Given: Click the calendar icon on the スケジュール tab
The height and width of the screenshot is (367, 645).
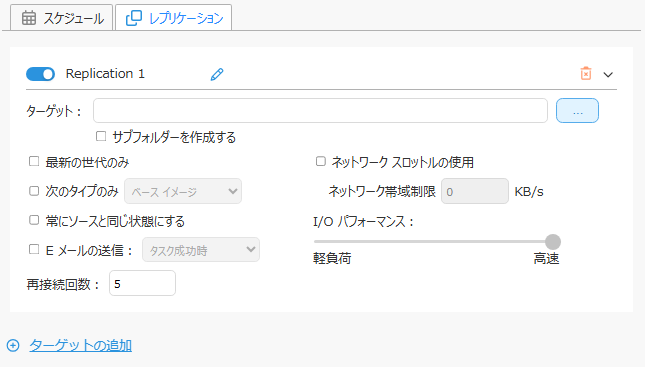Looking at the screenshot, I should (29, 18).
